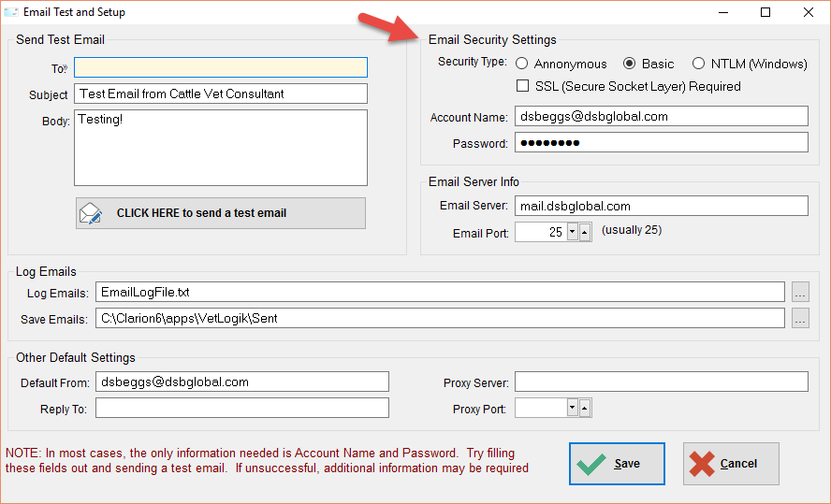This screenshot has height=504, width=831.
Task: Click the Body text area
Action: [221, 148]
